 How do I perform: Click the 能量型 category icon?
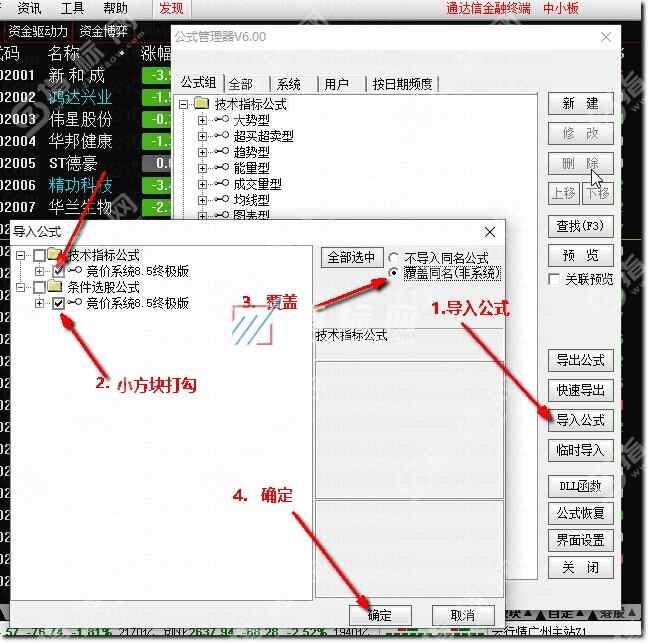221,168
